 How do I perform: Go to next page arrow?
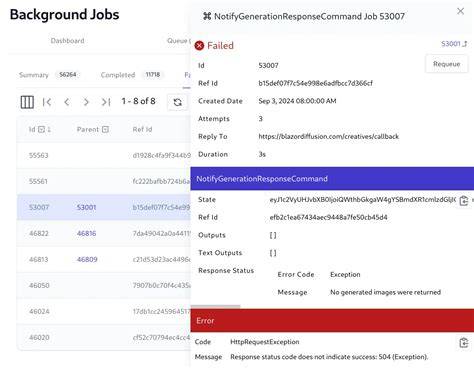(x=86, y=102)
